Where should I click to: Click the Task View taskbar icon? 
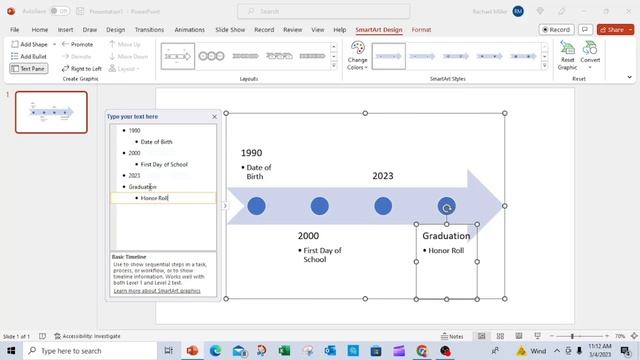coord(168,351)
